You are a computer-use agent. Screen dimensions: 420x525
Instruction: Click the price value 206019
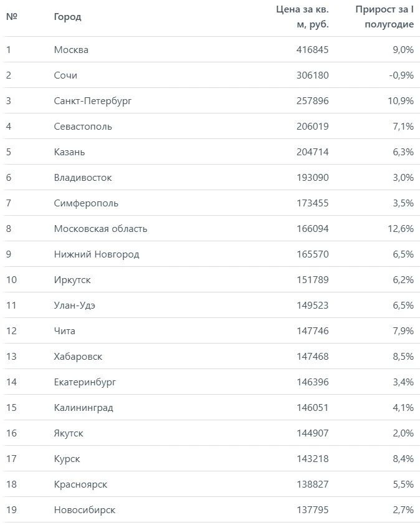pos(313,127)
